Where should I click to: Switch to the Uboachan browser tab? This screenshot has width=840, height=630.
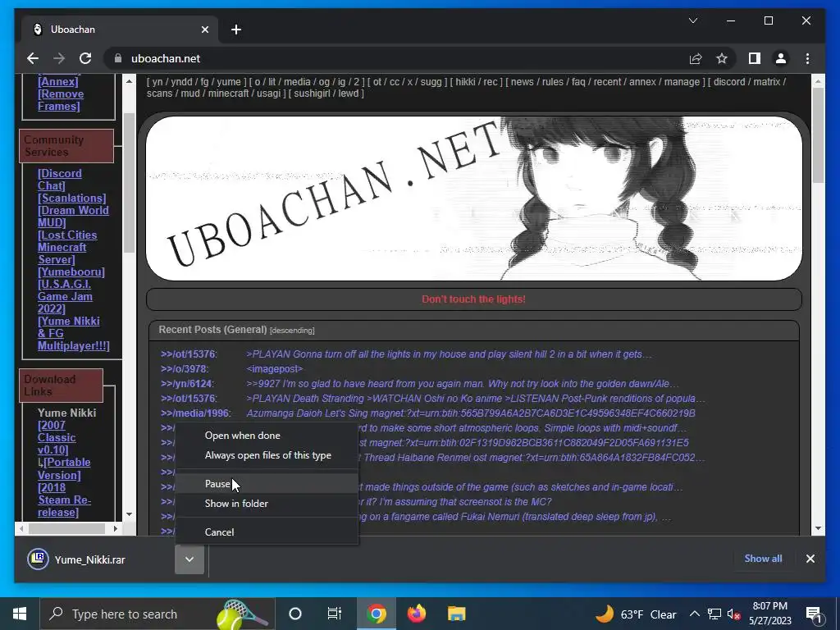(120, 30)
